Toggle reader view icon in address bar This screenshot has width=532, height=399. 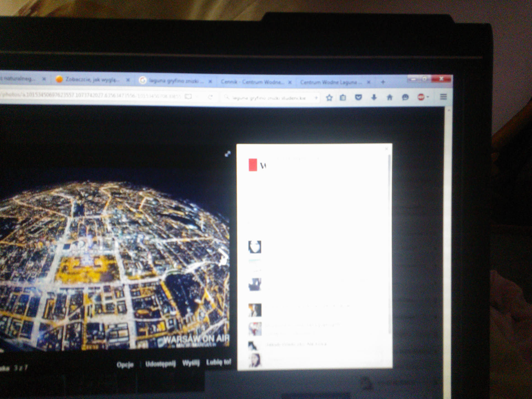pyautogui.click(x=188, y=96)
